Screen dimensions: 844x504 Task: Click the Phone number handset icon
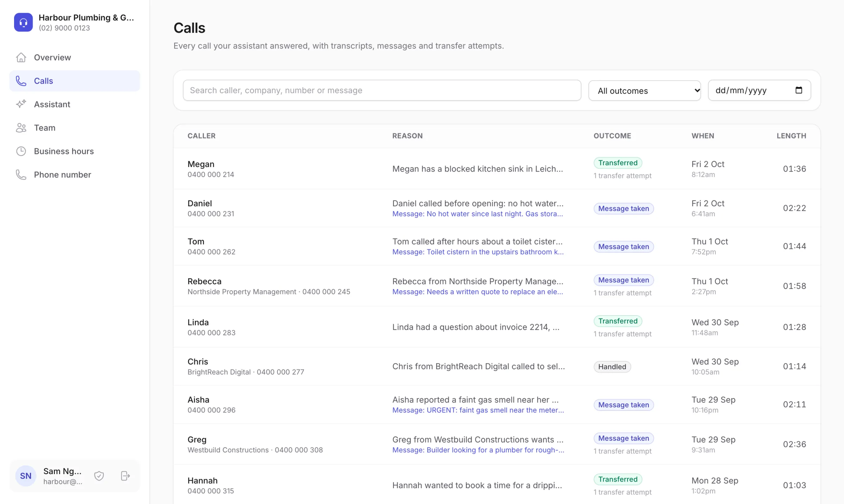click(21, 175)
